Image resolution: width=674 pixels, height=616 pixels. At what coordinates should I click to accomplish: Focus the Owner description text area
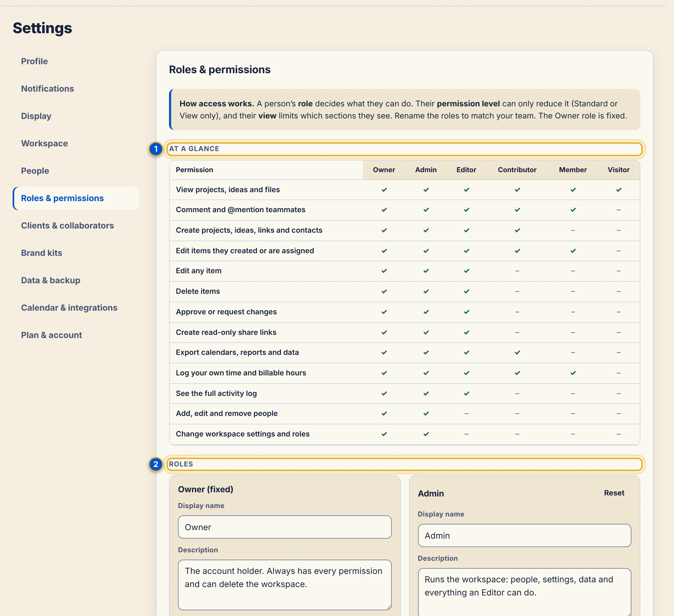[x=285, y=585]
